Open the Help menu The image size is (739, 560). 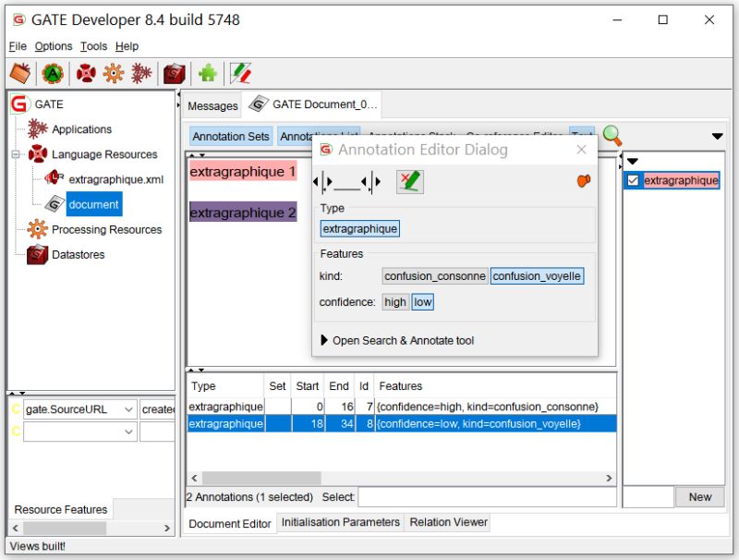click(x=127, y=46)
